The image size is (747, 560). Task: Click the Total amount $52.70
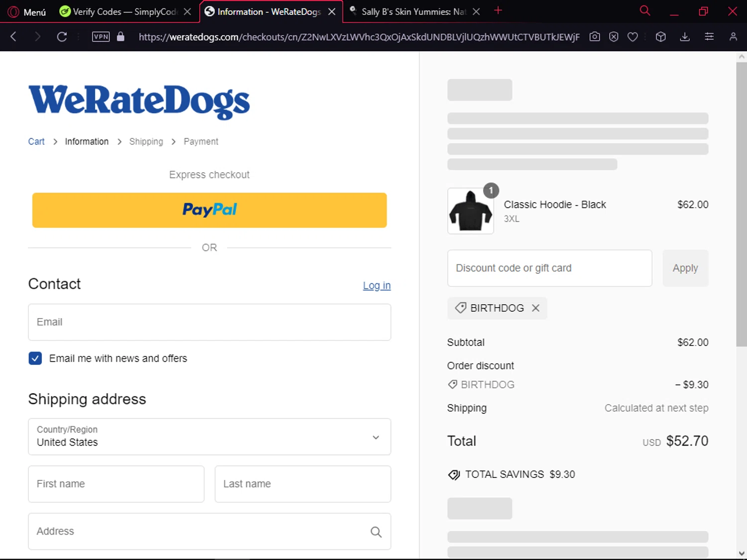point(687,441)
